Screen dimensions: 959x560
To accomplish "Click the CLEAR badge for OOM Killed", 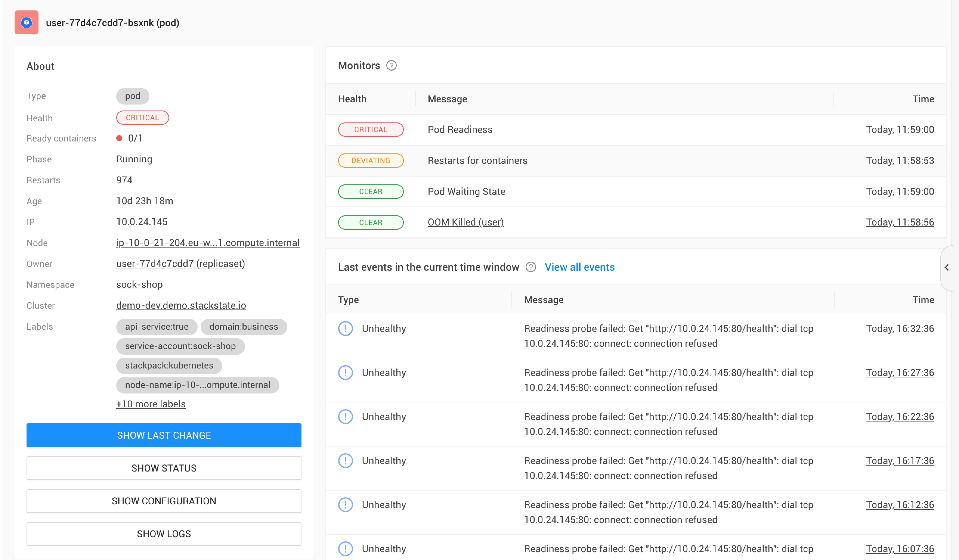I will tap(371, 222).
